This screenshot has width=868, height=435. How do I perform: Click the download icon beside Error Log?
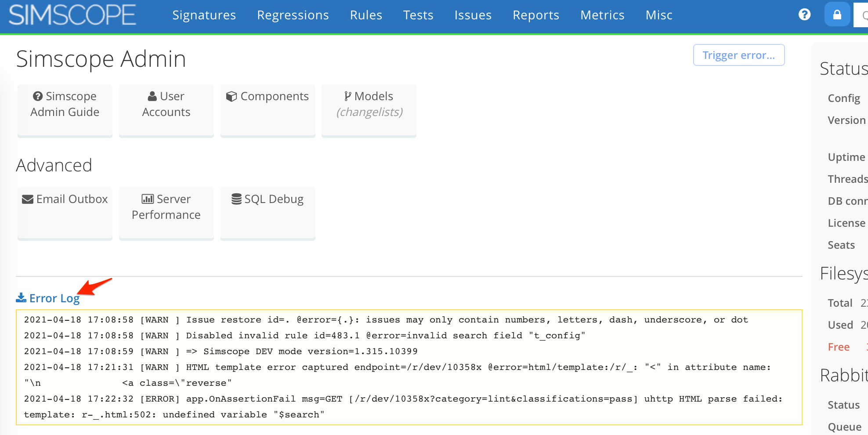click(21, 298)
